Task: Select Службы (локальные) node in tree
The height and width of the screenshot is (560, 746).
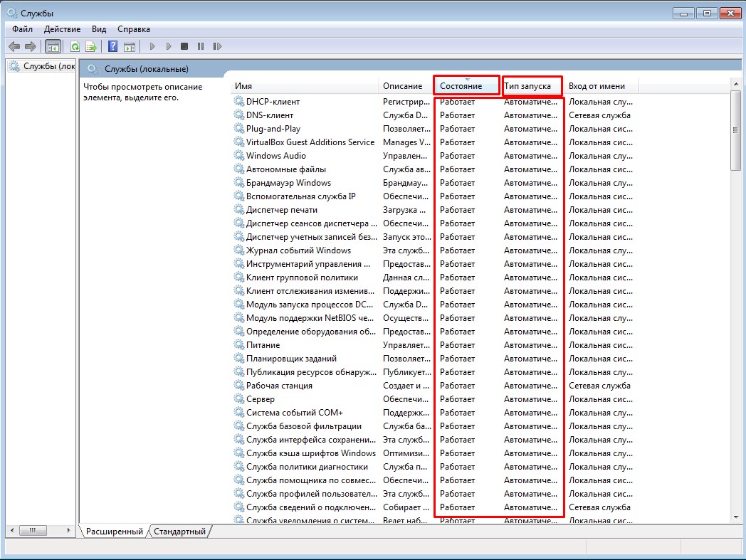Action: click(x=42, y=66)
